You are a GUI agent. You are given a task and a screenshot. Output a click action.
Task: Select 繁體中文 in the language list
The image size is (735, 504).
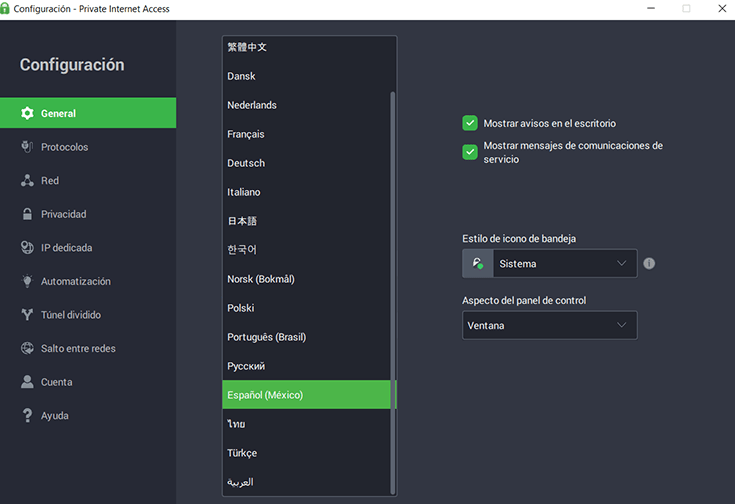click(306, 47)
